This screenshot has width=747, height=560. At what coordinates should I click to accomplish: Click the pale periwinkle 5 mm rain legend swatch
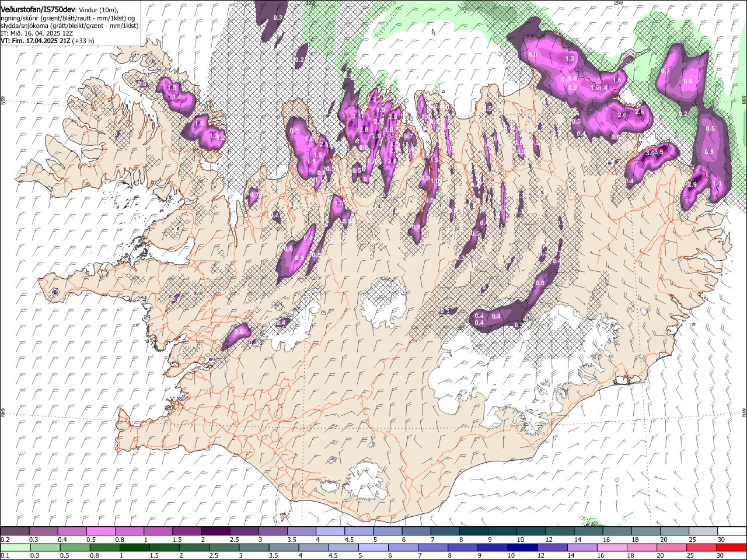pyautogui.click(x=373, y=547)
